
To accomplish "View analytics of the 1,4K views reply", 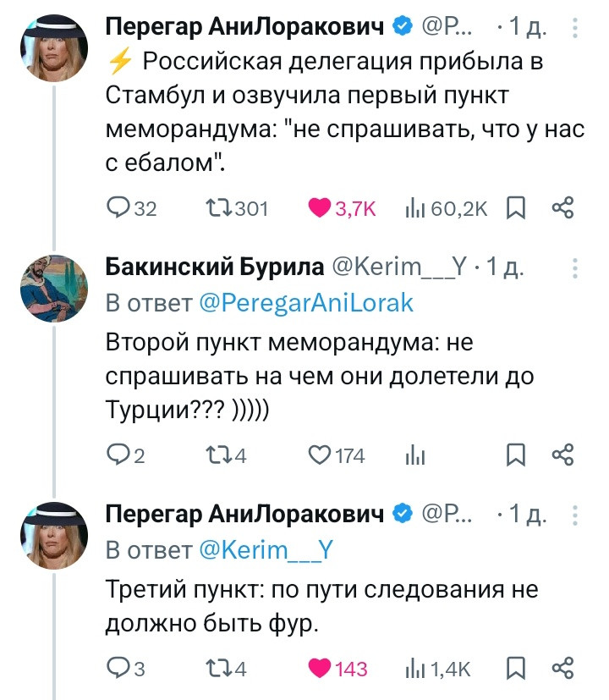I will pos(414,670).
